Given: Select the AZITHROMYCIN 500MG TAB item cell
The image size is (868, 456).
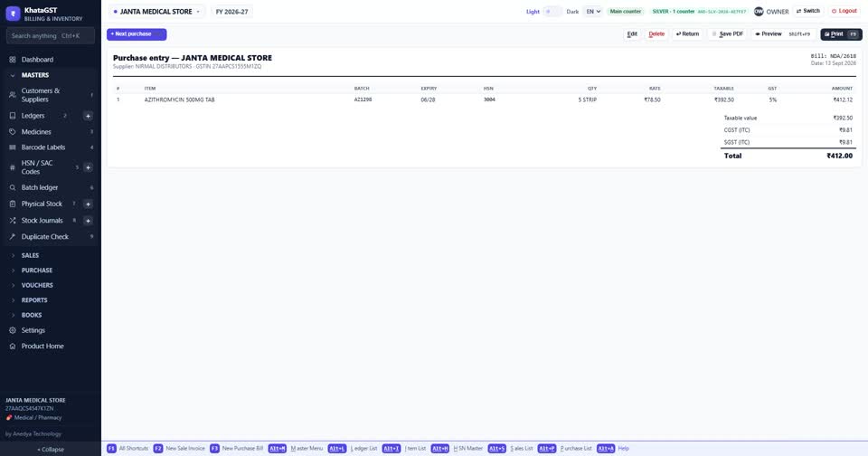Looking at the screenshot, I should (179, 100).
